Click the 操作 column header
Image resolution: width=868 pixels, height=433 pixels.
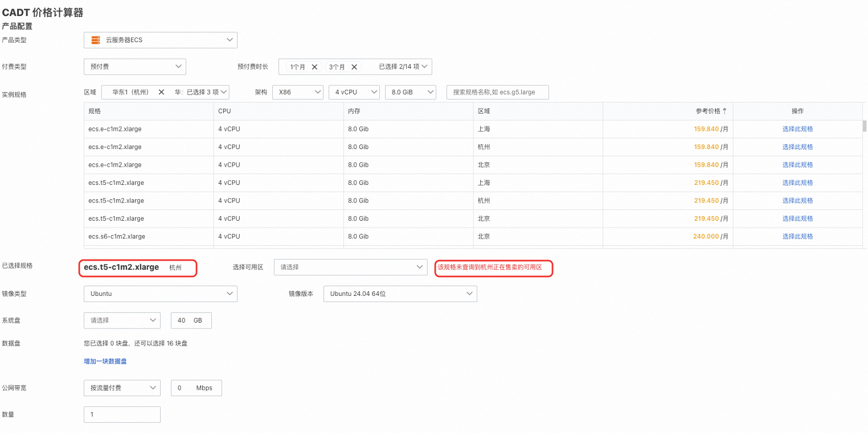tap(797, 111)
